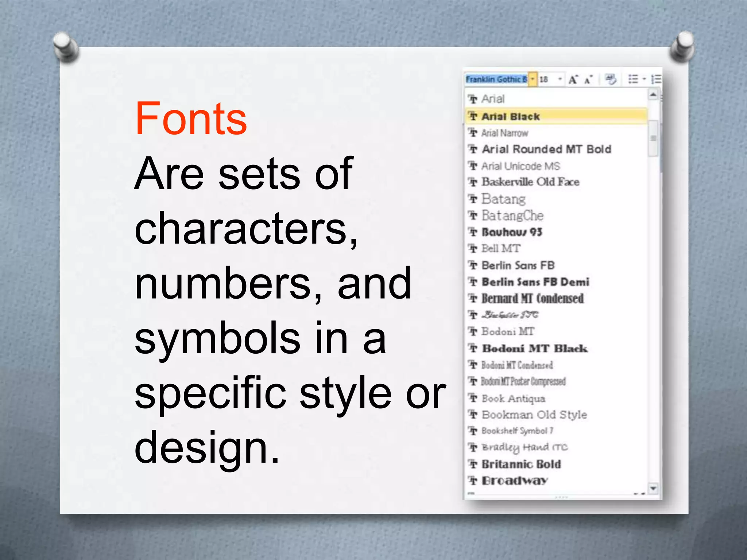Image resolution: width=747 pixels, height=560 pixels.
Task: Click the font list scrollbar thumb
Action: click(653, 138)
